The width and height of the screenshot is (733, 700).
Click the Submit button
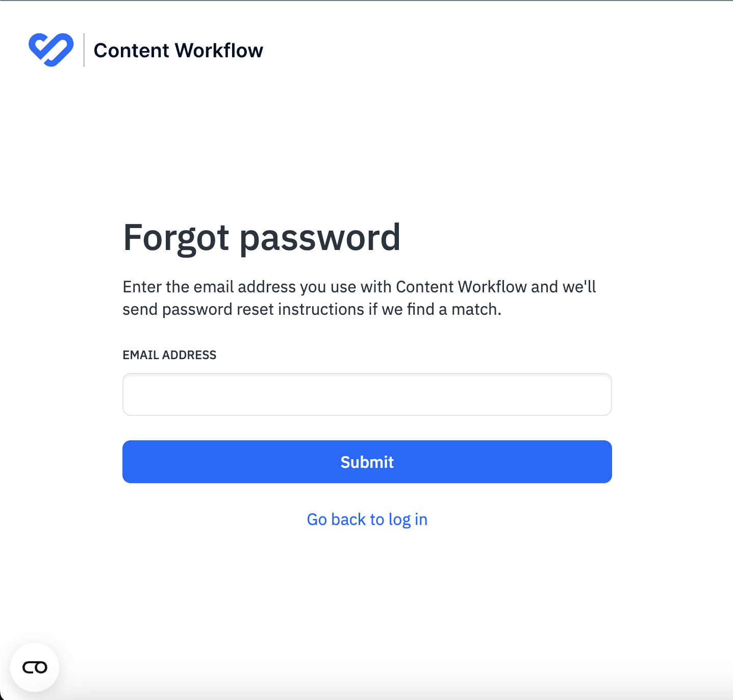click(x=367, y=461)
